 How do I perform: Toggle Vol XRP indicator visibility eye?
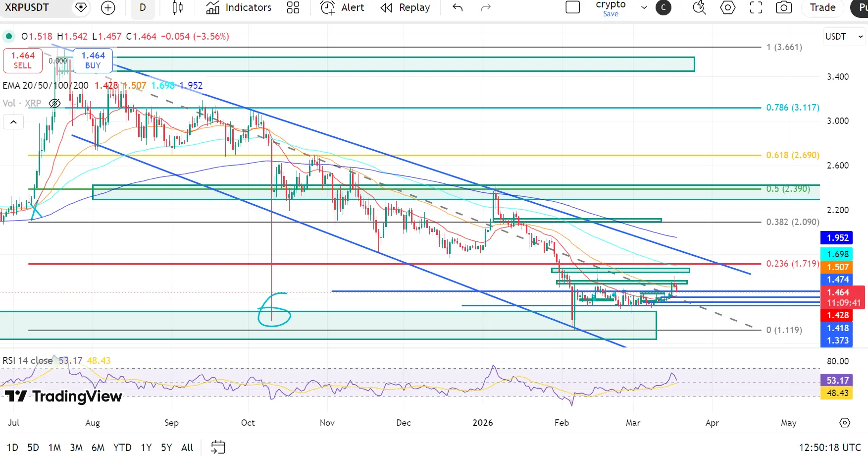coord(54,103)
